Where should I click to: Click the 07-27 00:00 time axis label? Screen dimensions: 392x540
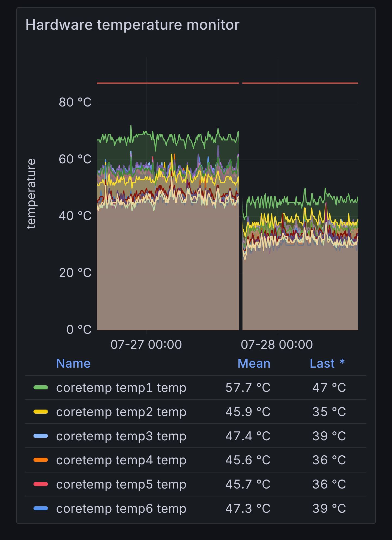pos(146,344)
